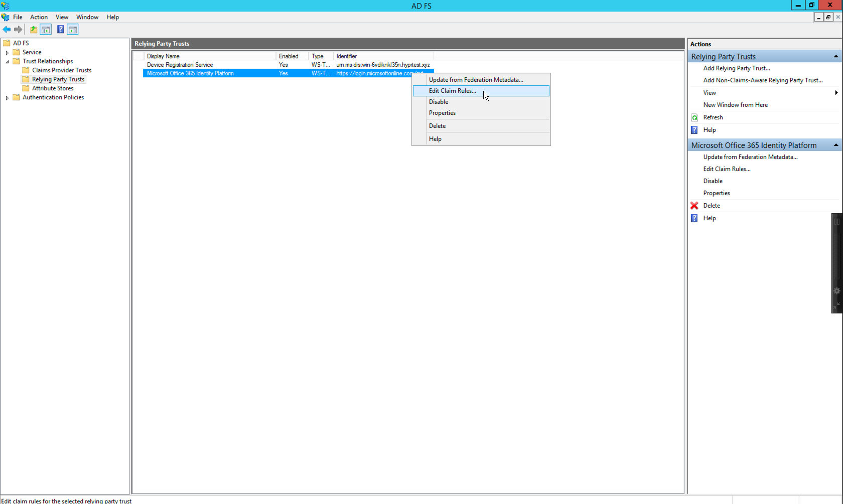This screenshot has width=843, height=504.
Task: Restore down the inner MMC child window
Action: (x=828, y=18)
